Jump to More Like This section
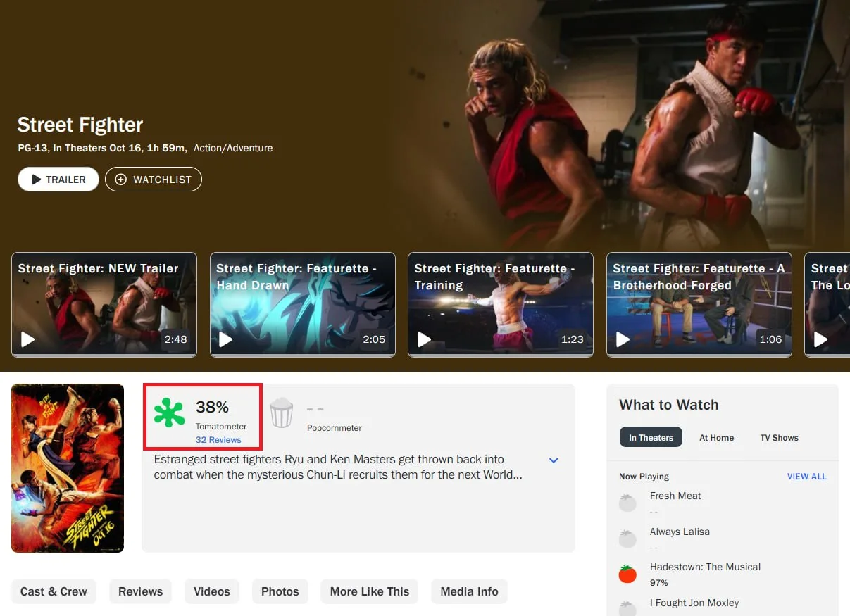The height and width of the screenshot is (616, 850). pyautogui.click(x=370, y=591)
